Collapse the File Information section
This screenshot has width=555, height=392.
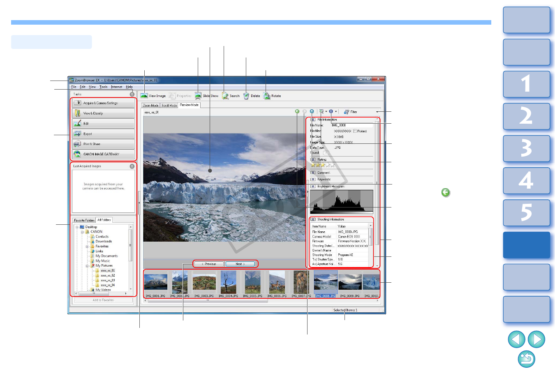tap(313, 120)
